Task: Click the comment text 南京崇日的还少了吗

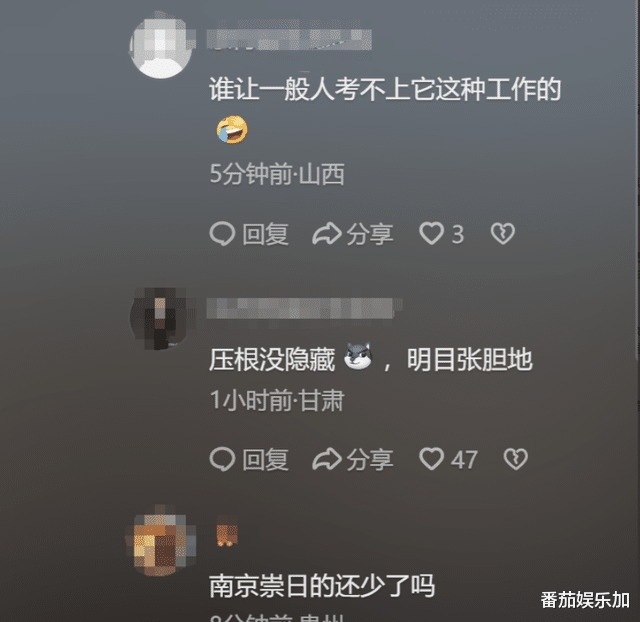Action: click(322, 586)
